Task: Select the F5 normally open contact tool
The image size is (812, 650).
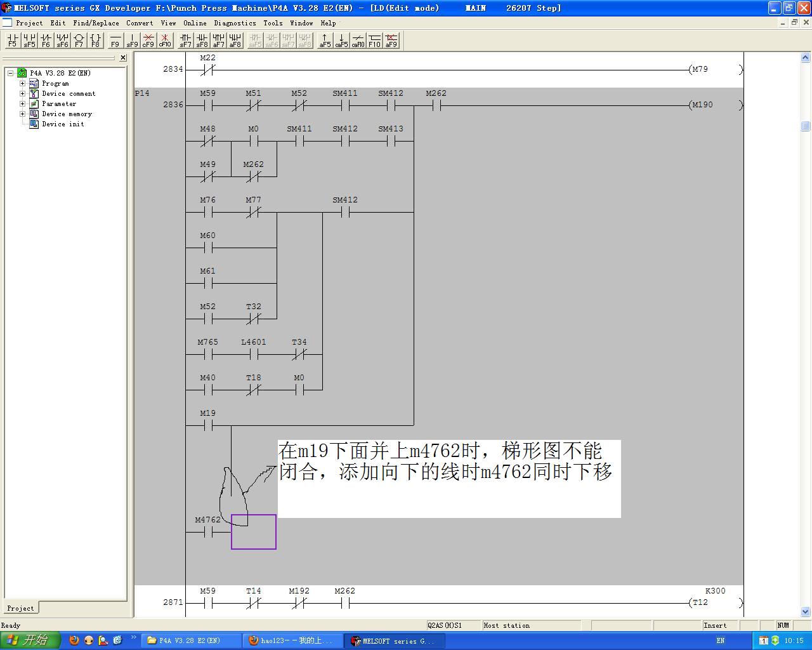Action: [x=12, y=41]
